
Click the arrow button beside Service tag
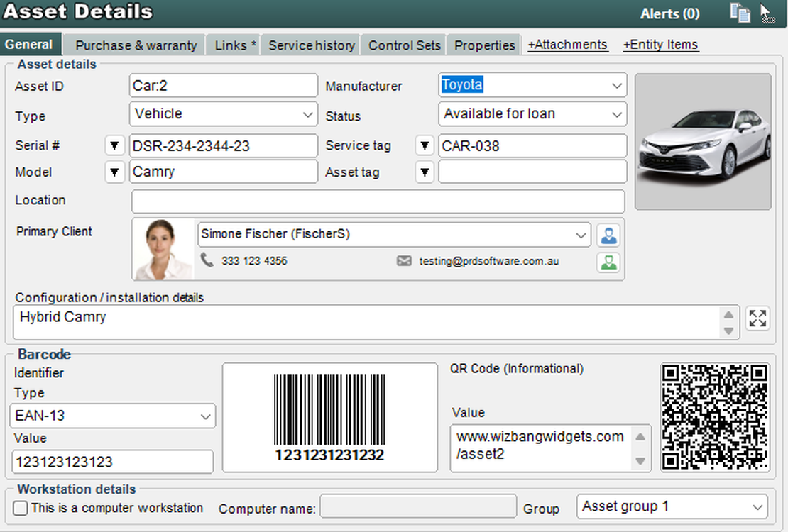click(424, 145)
